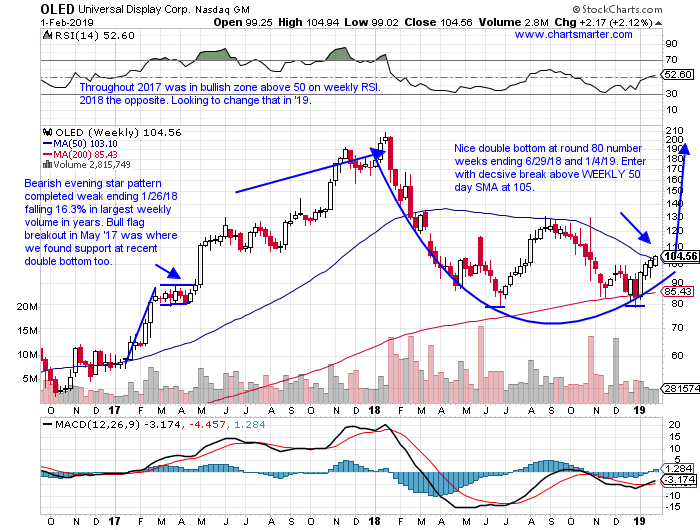The height and width of the screenshot is (530, 700).
Task: Click the 'OLED (Weekly) 104.56' legend entry
Action: pos(118,133)
